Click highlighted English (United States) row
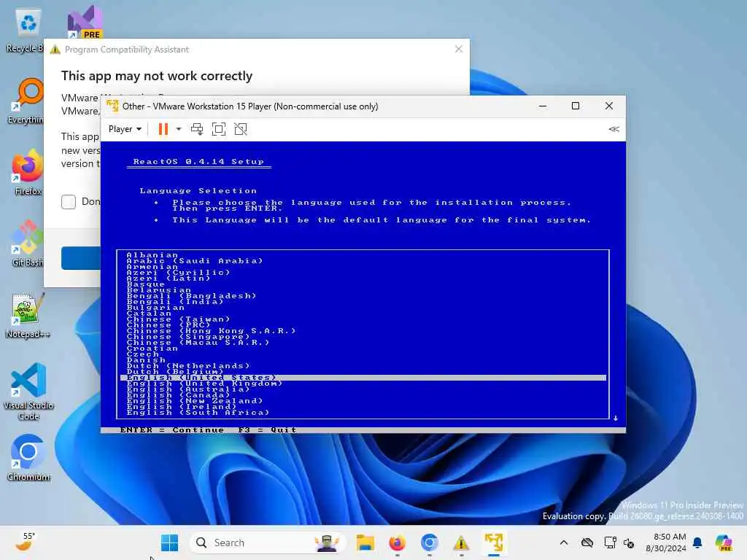747x560 pixels. [x=363, y=378]
